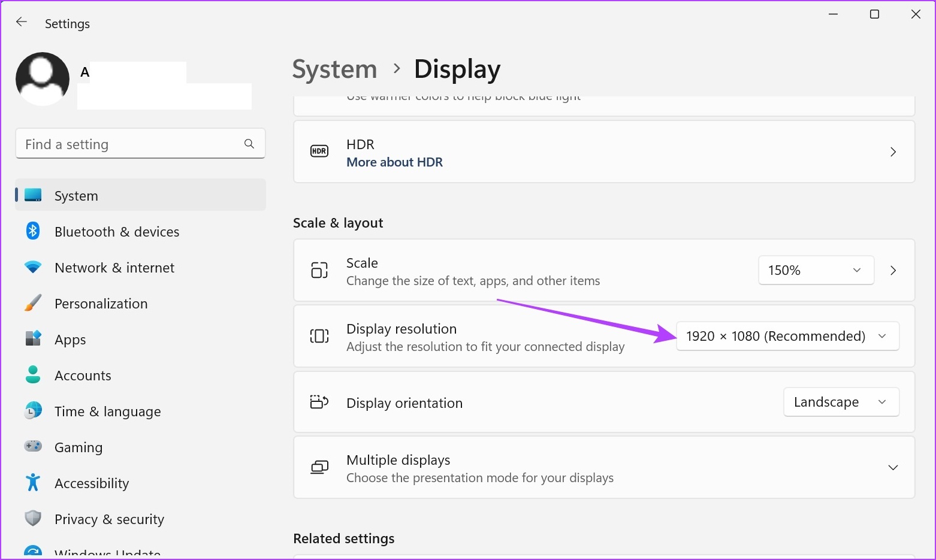Viewport: 936px width, 560px height.
Task: Open the 1920 × 1080 resolution dropdown
Action: click(787, 336)
